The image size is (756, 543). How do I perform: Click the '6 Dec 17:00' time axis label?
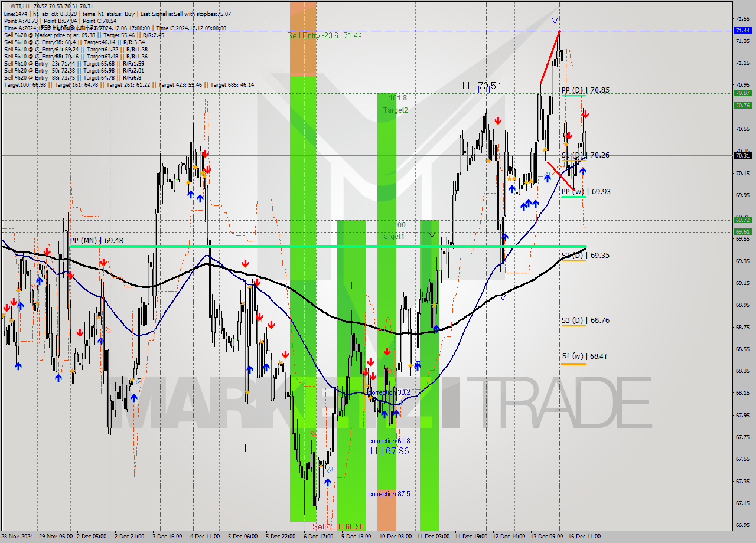point(318,537)
